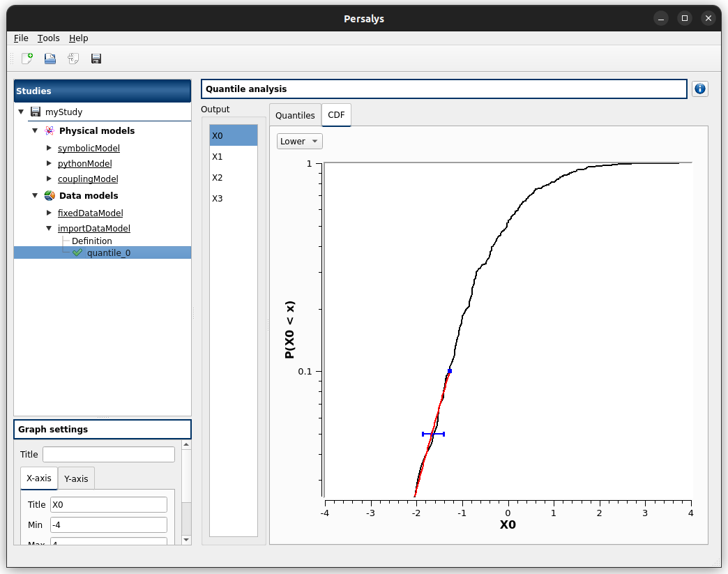728x574 pixels.
Task: Expand the symbolicModel tree node
Action: (x=49, y=148)
